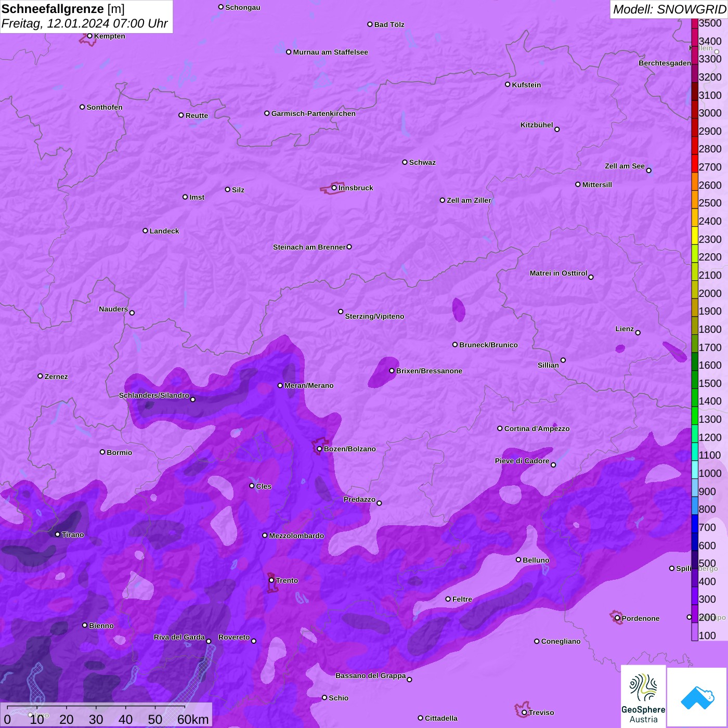Click the Brixen/Bressanone label
Screen dimensions: 728x728
(x=429, y=371)
